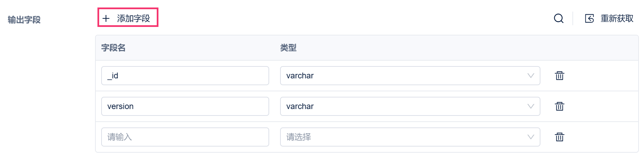
Task: Remove the empty field row via trash icon
Action: 559,137
